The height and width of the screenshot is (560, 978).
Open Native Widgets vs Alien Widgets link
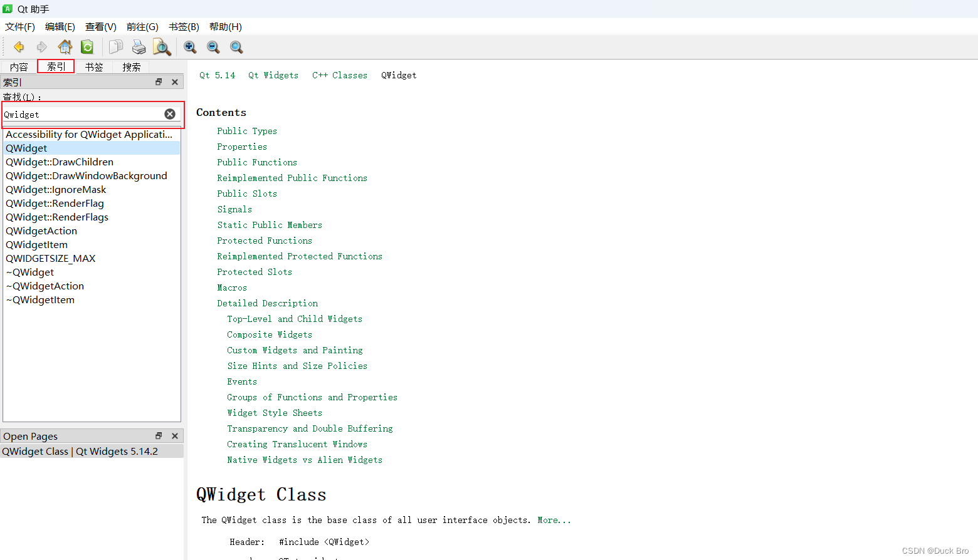[x=305, y=460]
